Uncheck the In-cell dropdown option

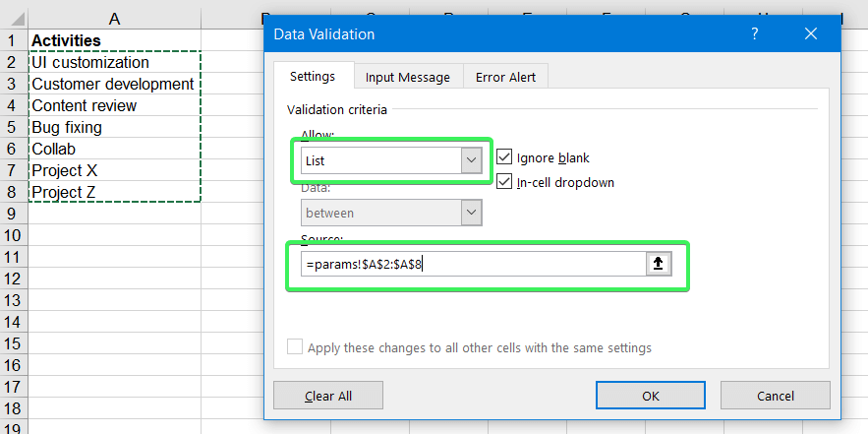(x=504, y=181)
